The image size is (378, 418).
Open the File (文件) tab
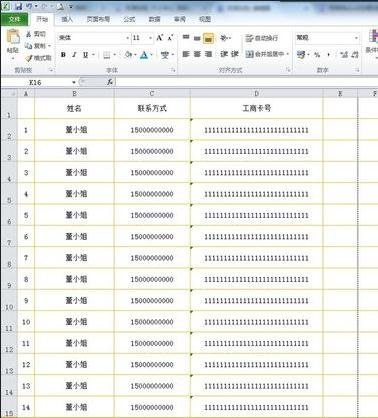pyautogui.click(x=14, y=19)
